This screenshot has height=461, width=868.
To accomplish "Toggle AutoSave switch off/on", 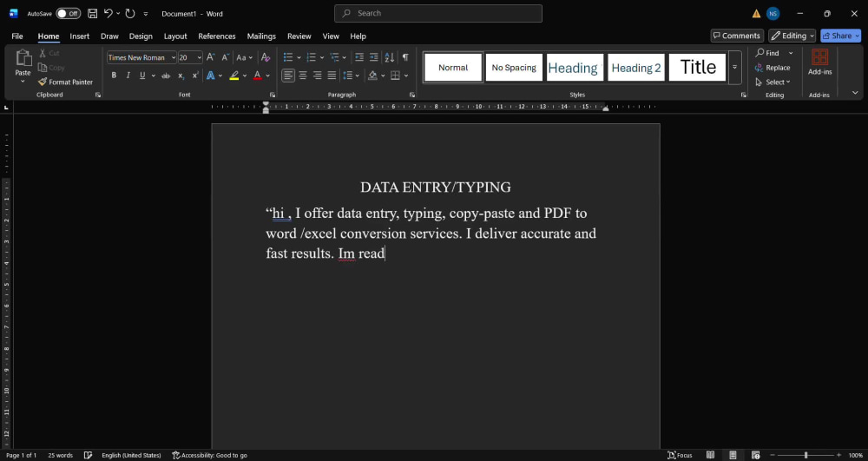I will tap(68, 13).
